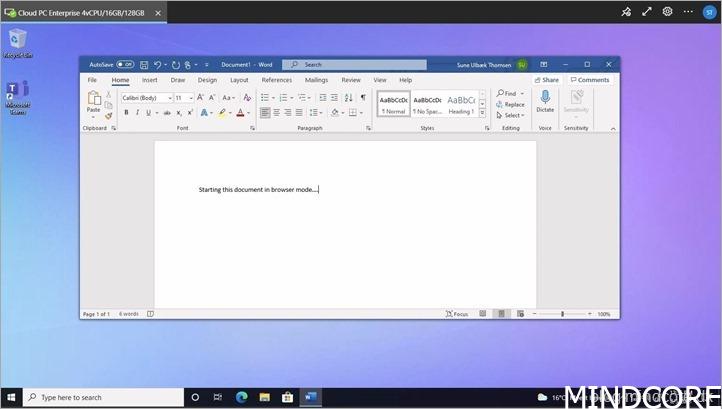Switch to Web Layout view in status bar
This screenshot has height=409, width=722.
(x=520, y=314)
